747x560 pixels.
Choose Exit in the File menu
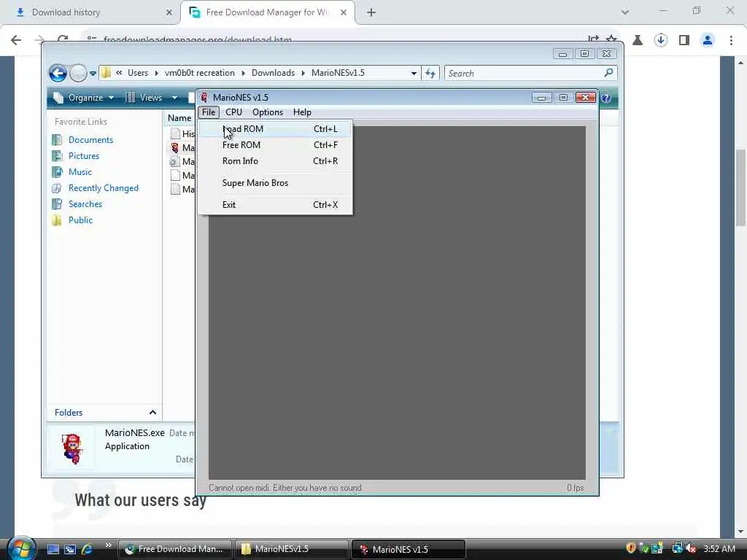(275, 205)
